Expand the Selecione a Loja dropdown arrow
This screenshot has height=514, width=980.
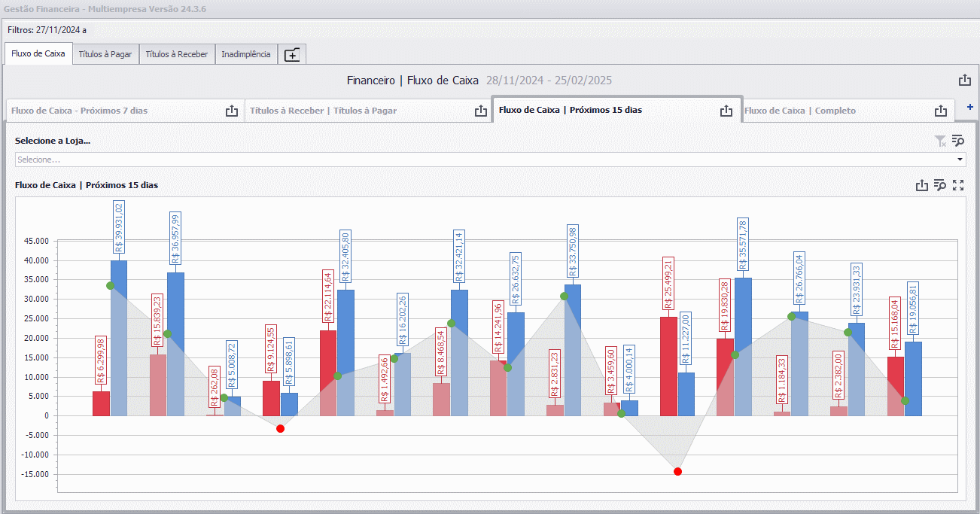point(960,160)
